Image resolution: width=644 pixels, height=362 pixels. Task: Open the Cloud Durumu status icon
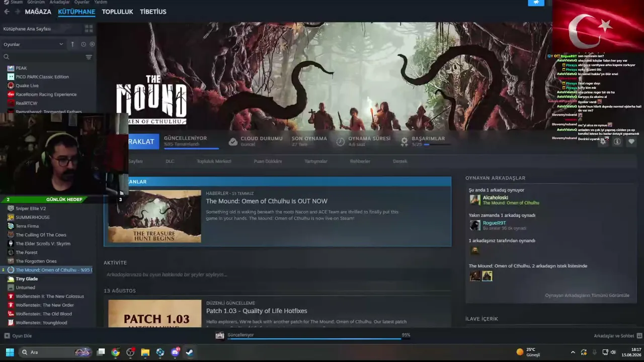pyautogui.click(x=233, y=142)
